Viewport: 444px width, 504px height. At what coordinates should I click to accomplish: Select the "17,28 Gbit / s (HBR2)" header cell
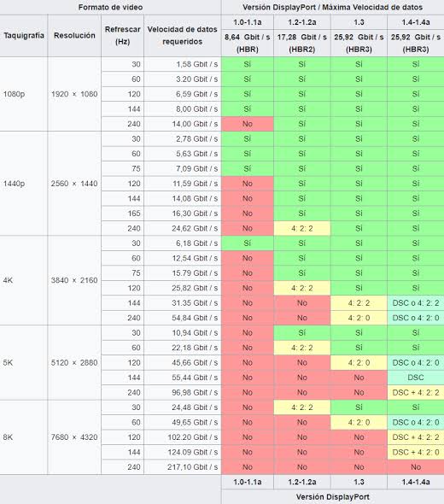(x=302, y=43)
